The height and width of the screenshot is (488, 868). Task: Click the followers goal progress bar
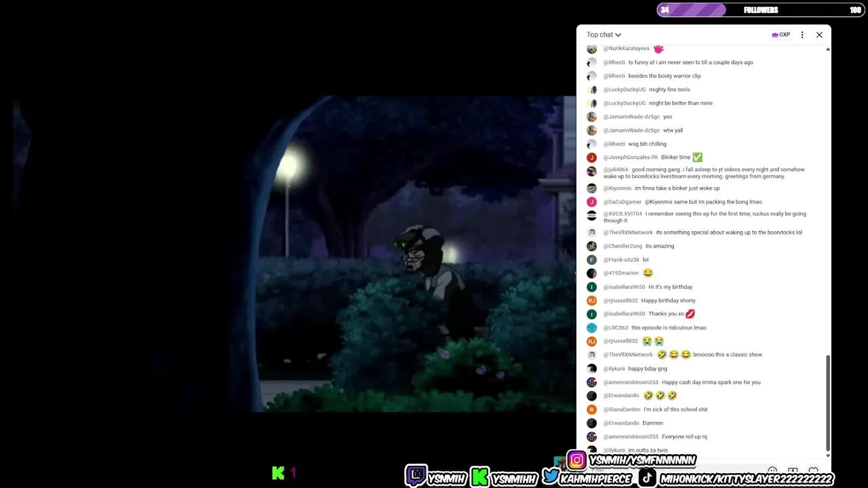click(760, 10)
